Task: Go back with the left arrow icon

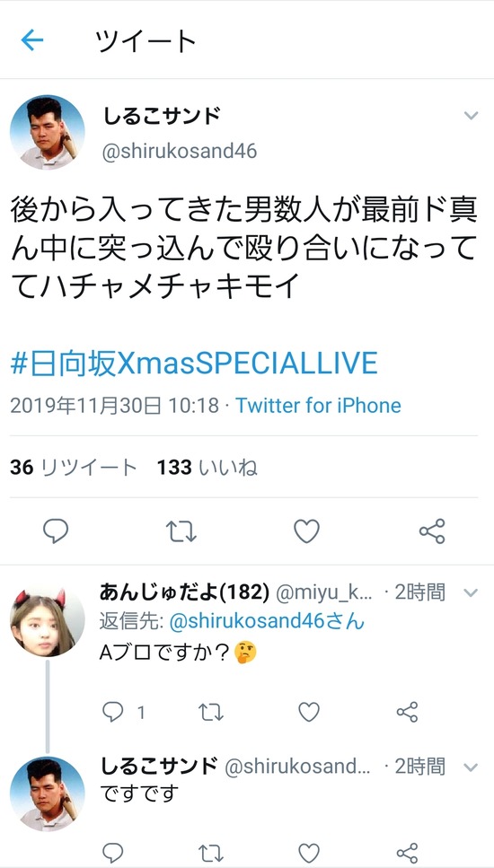Action: tap(32, 40)
